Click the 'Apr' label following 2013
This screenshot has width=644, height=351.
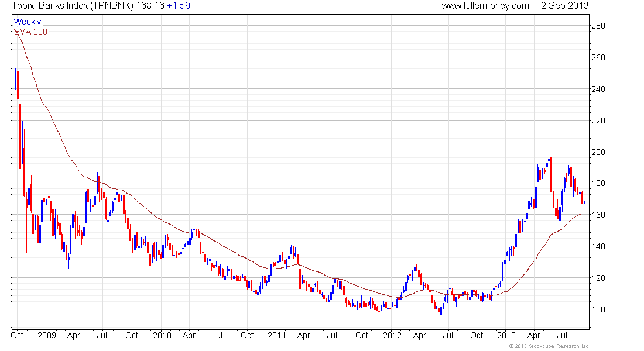[x=534, y=335]
